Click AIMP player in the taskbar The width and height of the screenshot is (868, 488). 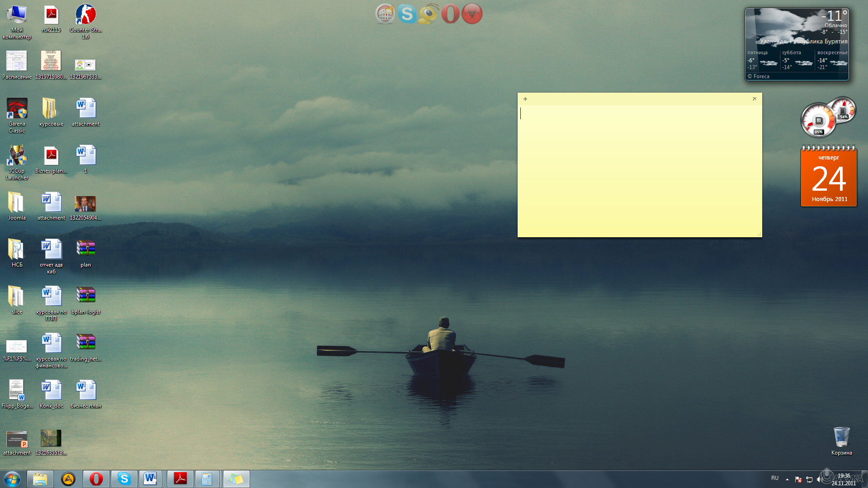[68, 479]
